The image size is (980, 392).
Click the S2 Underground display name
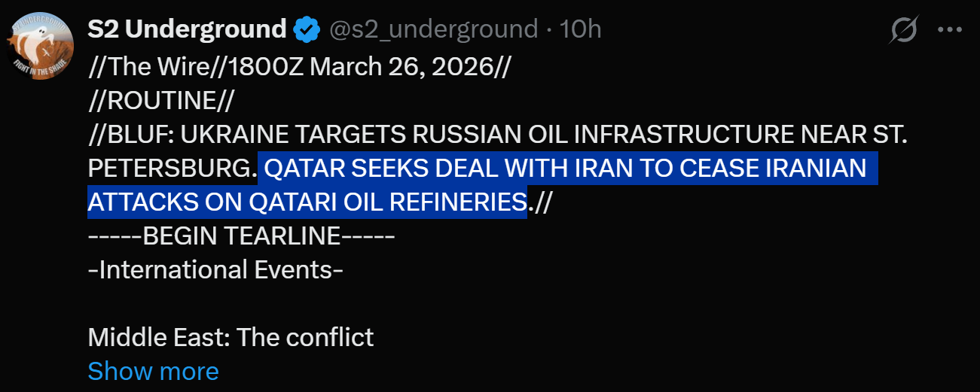click(x=187, y=29)
